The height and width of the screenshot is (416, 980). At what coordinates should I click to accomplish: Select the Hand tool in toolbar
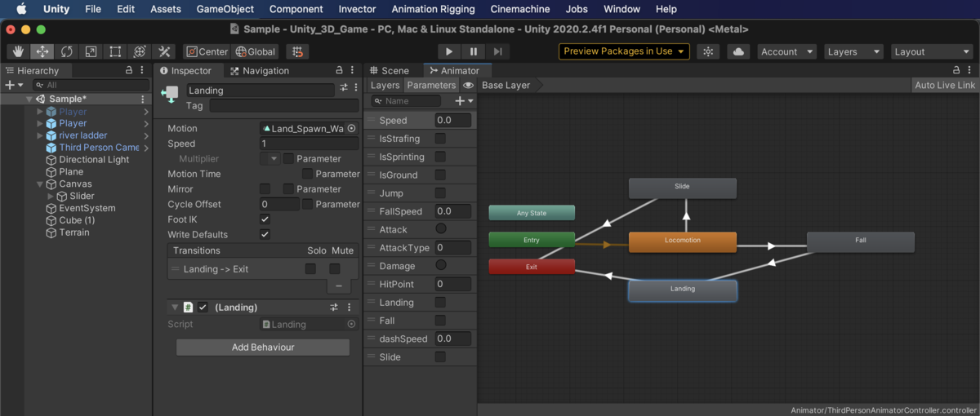(19, 51)
